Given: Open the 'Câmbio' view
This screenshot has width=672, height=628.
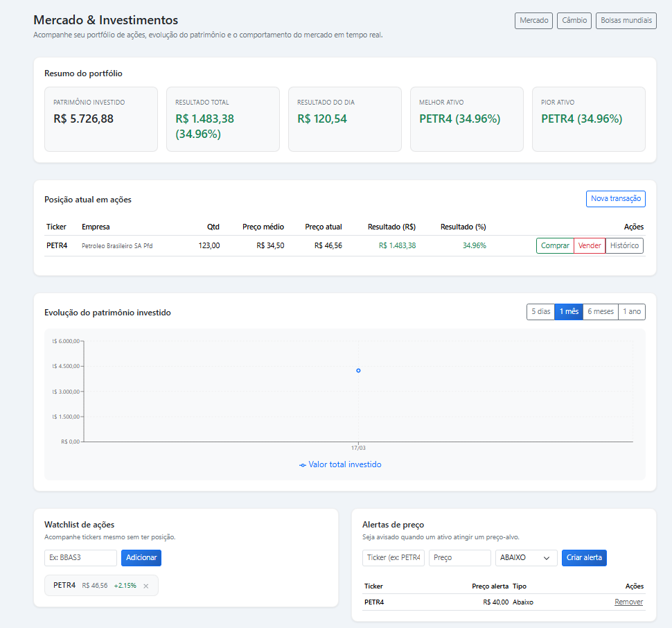Looking at the screenshot, I should [x=574, y=20].
